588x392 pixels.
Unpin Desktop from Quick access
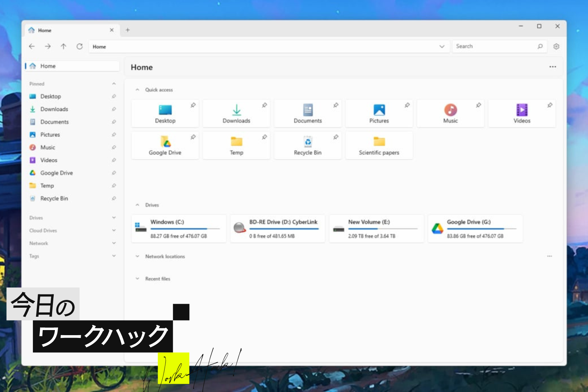click(193, 105)
